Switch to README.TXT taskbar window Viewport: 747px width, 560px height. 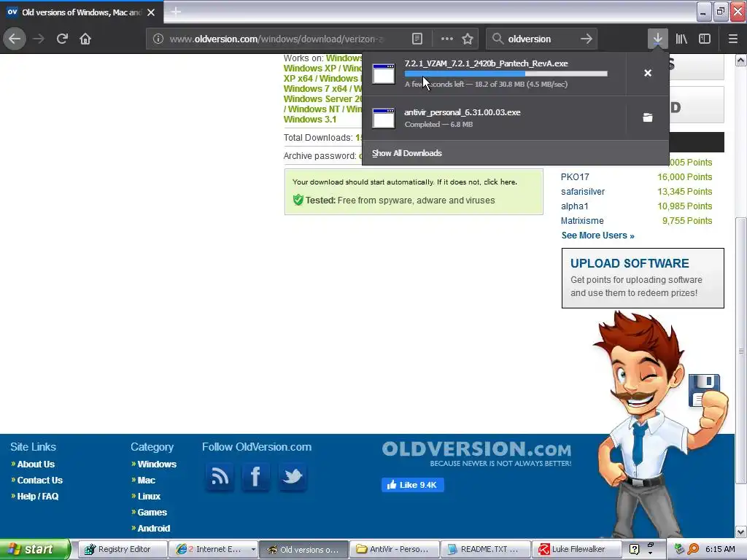click(x=484, y=549)
